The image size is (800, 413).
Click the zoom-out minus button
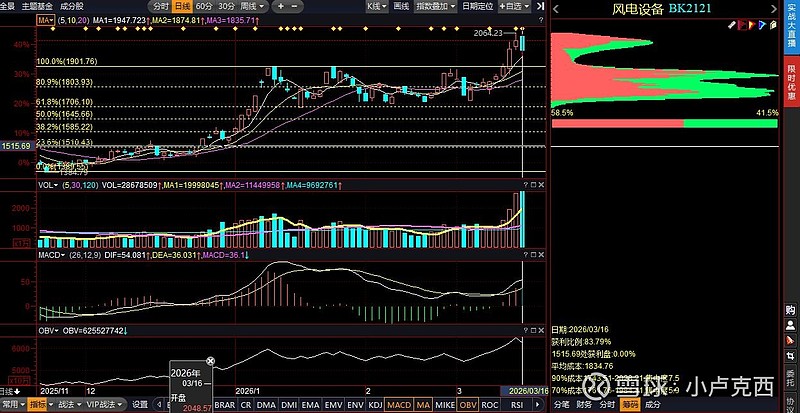295,7
